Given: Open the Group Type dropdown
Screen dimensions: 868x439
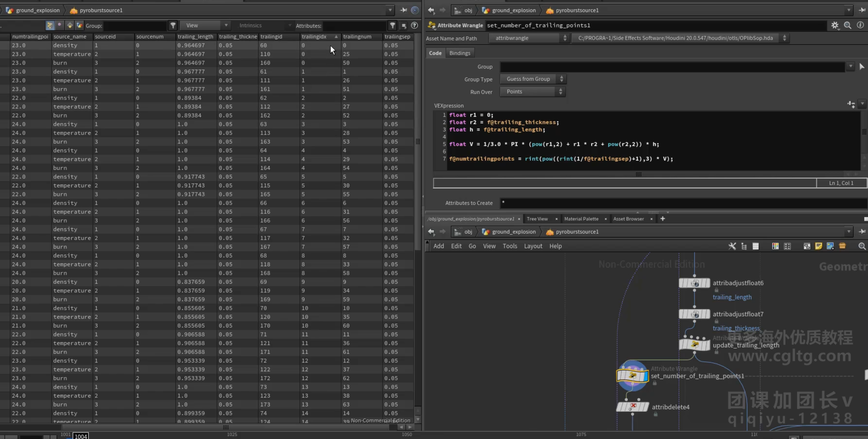Looking at the screenshot, I should point(533,79).
